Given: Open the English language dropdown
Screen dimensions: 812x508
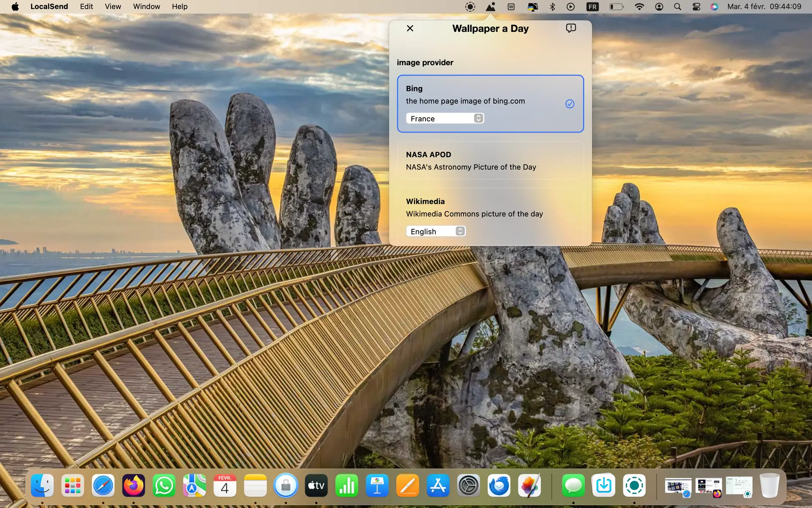Looking at the screenshot, I should [x=436, y=231].
